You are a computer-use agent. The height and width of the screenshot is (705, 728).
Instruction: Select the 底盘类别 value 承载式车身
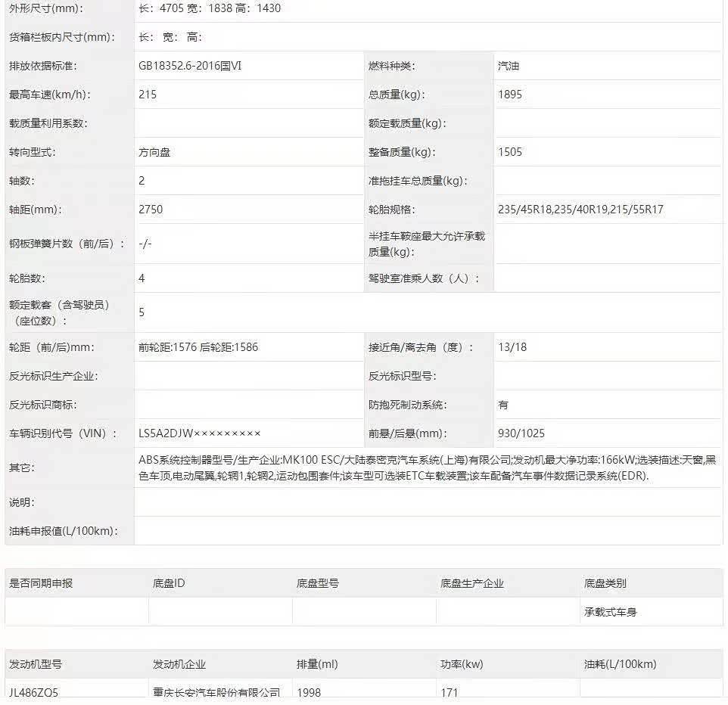click(x=610, y=612)
